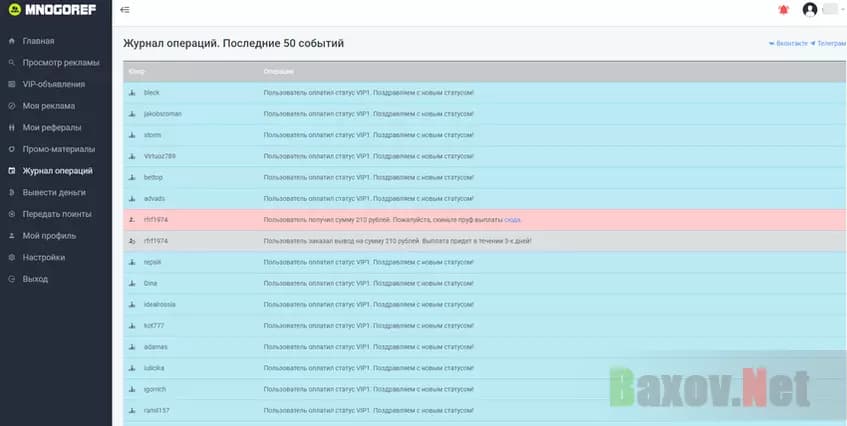847x426 pixels.
Task: Click Выход to log out
Action: [x=35, y=279]
